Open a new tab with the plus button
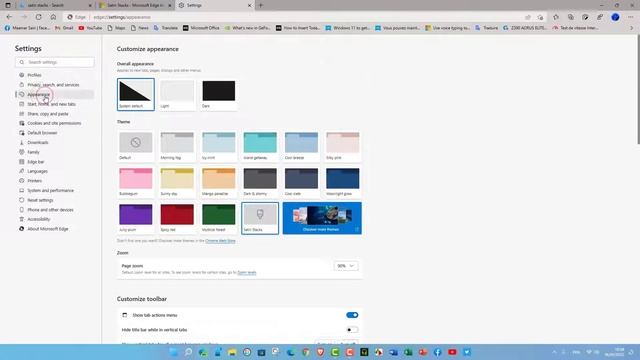The height and width of the screenshot is (360, 640). [x=261, y=5]
